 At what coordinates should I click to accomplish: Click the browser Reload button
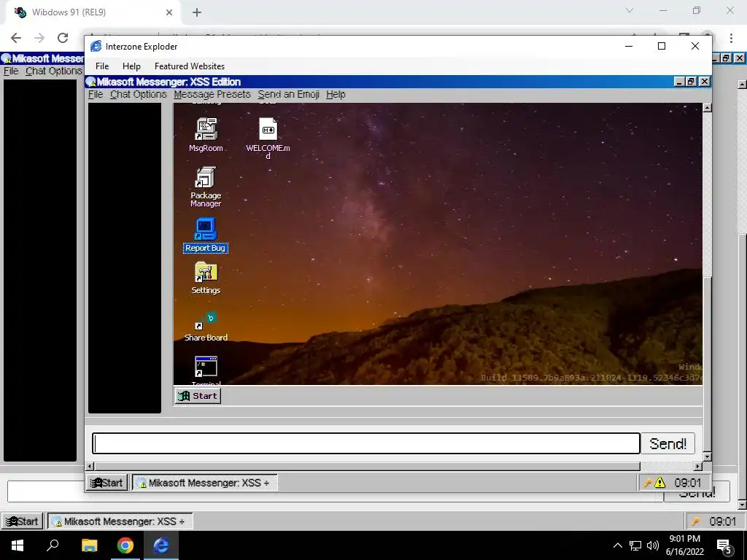point(63,38)
